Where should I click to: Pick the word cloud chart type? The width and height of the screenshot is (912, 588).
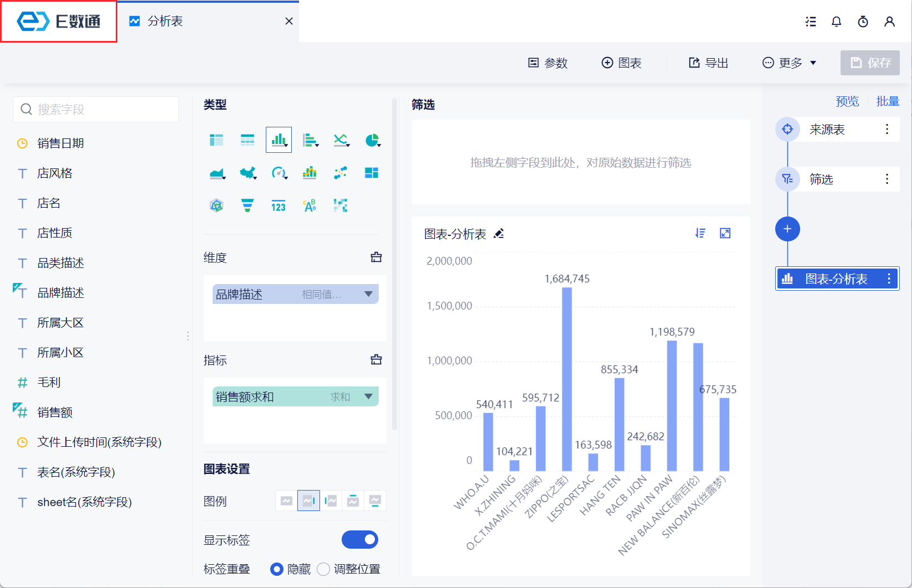click(x=310, y=206)
